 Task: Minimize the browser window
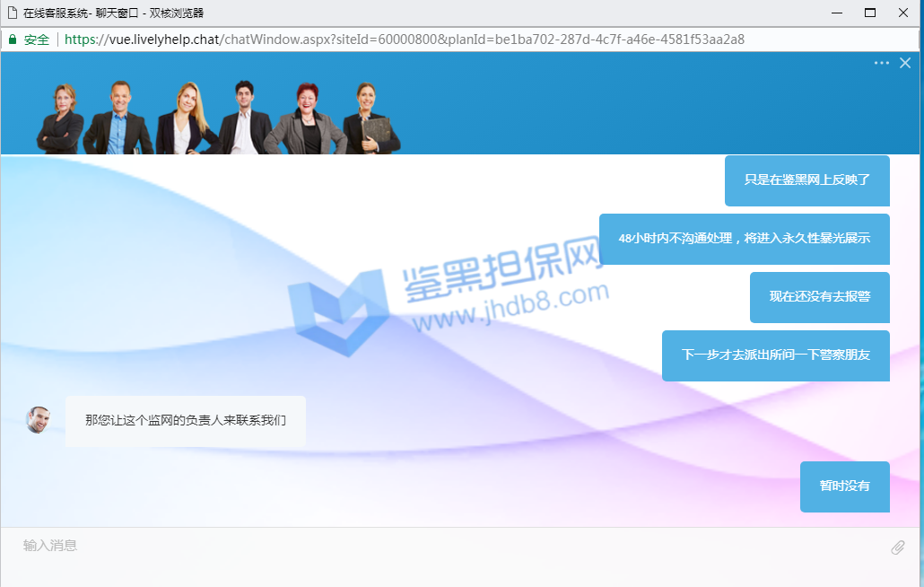(x=836, y=13)
